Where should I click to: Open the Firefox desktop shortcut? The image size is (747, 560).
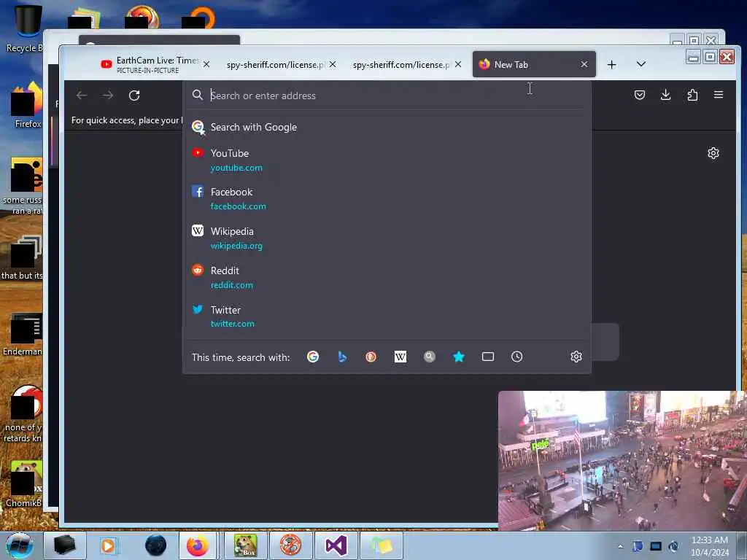point(27,106)
